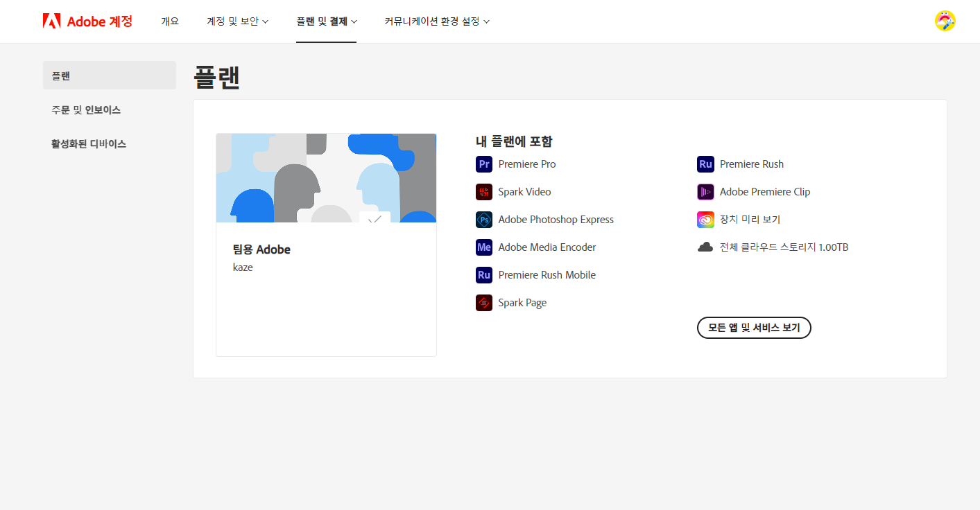Click the 플랜 page heading
This screenshot has width=980, height=510.
tap(217, 78)
